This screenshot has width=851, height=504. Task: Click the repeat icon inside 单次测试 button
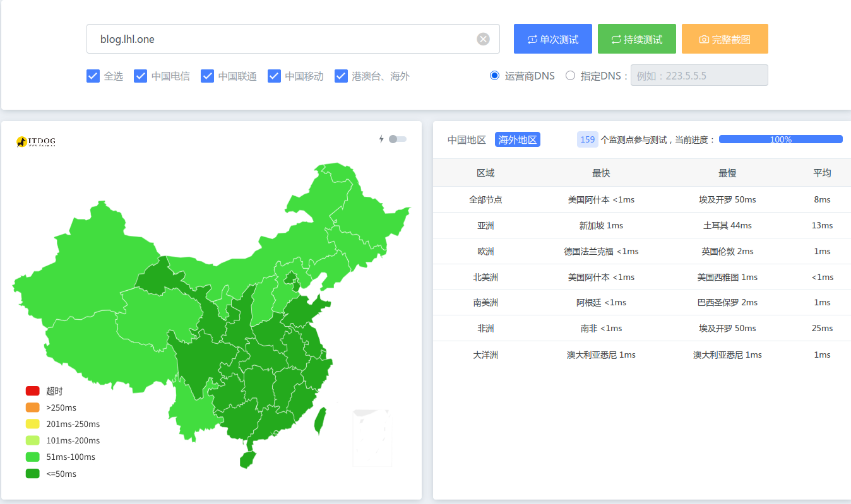533,38
